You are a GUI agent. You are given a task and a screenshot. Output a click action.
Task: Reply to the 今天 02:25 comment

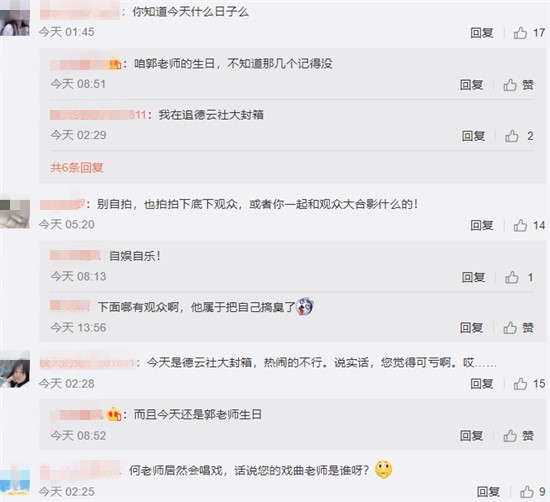(x=488, y=492)
